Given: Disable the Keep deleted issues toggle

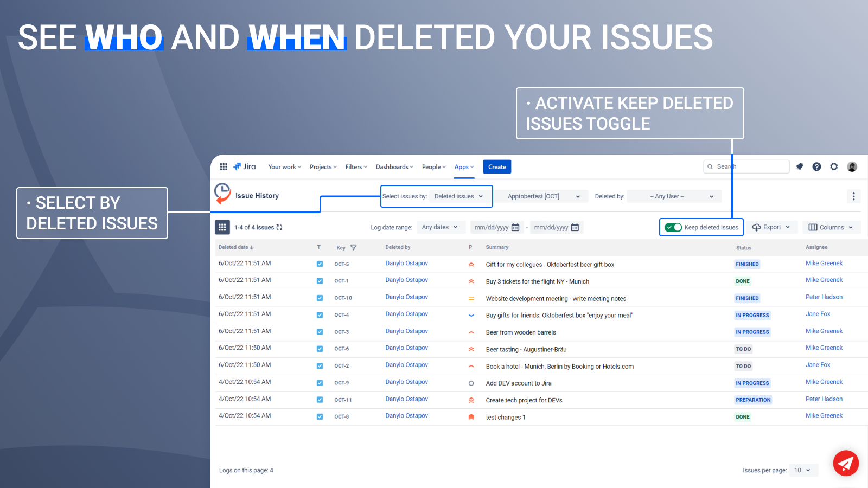Looking at the screenshot, I should (674, 227).
